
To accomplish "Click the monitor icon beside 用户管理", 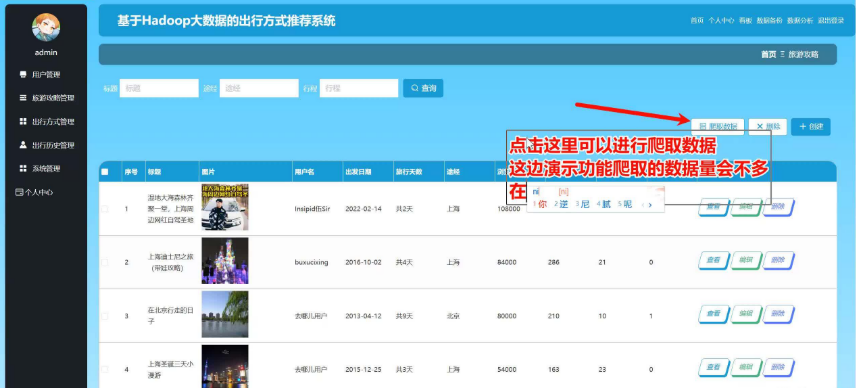I will tap(23, 74).
